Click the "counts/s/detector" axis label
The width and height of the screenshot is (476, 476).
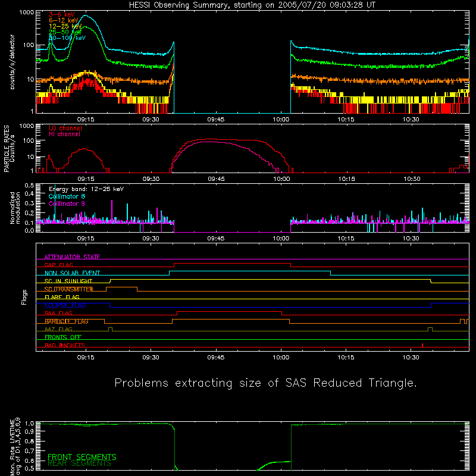pyautogui.click(x=12, y=62)
